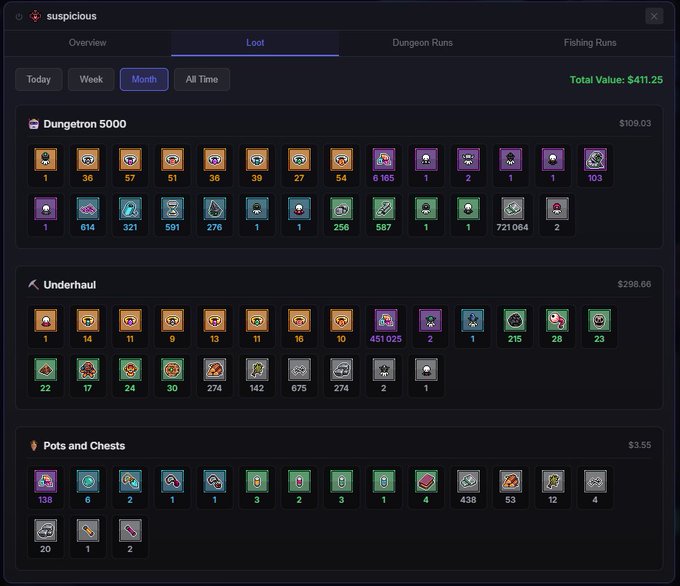Select the Dungetron purple item counted 103

coord(595,165)
